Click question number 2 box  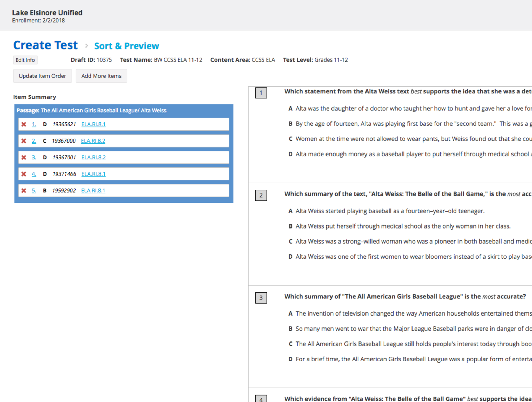coord(261,195)
